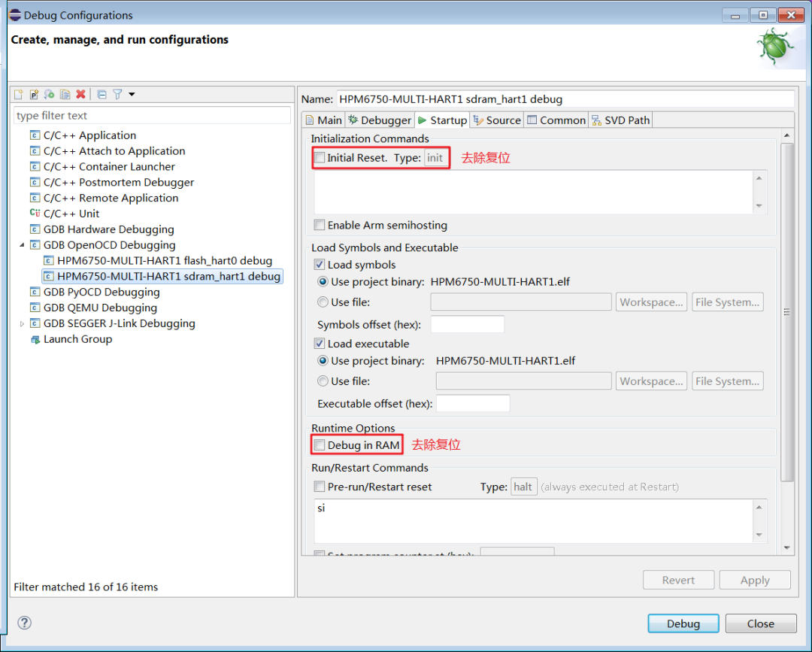The height and width of the screenshot is (652, 812).
Task: Click the Revert button
Action: coord(678,580)
